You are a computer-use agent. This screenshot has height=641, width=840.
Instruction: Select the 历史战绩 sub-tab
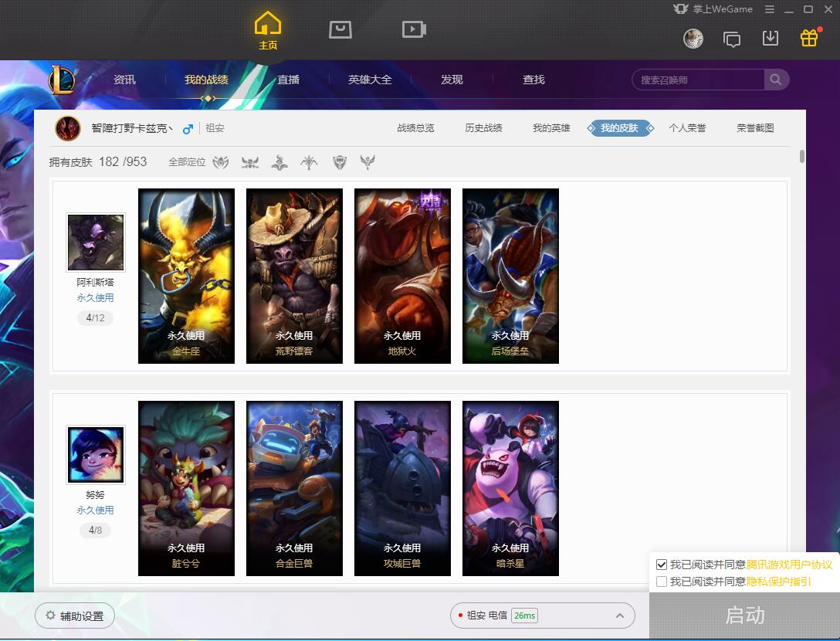pyautogui.click(x=484, y=128)
